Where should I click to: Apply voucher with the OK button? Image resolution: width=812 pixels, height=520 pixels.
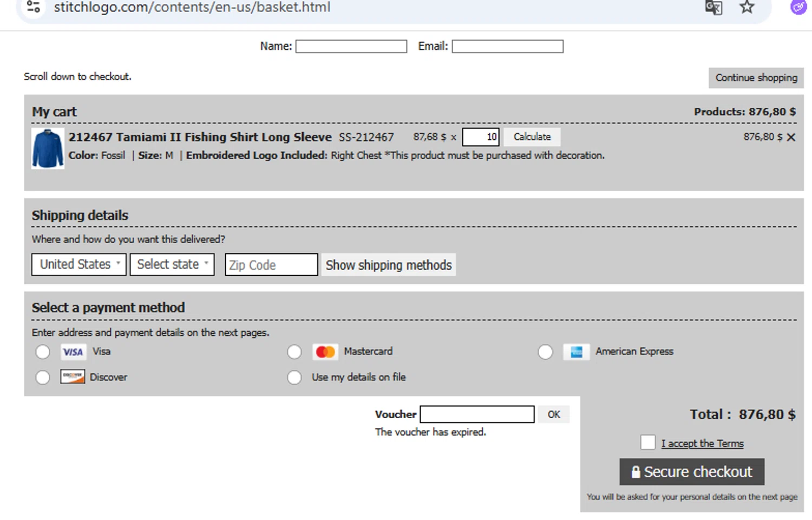pyautogui.click(x=554, y=414)
